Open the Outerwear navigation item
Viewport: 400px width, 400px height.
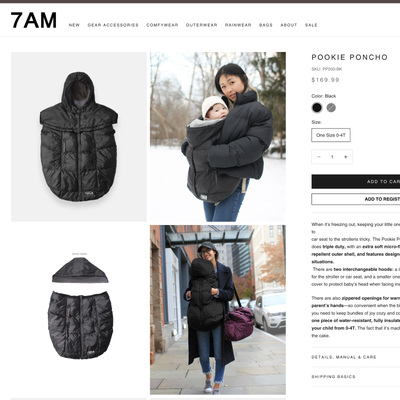[202, 25]
